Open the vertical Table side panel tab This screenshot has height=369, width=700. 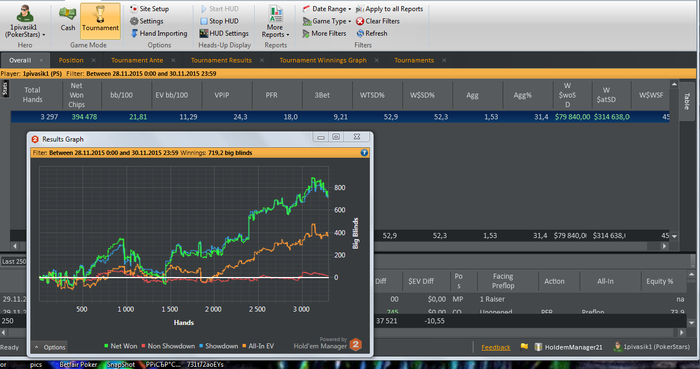pos(687,101)
